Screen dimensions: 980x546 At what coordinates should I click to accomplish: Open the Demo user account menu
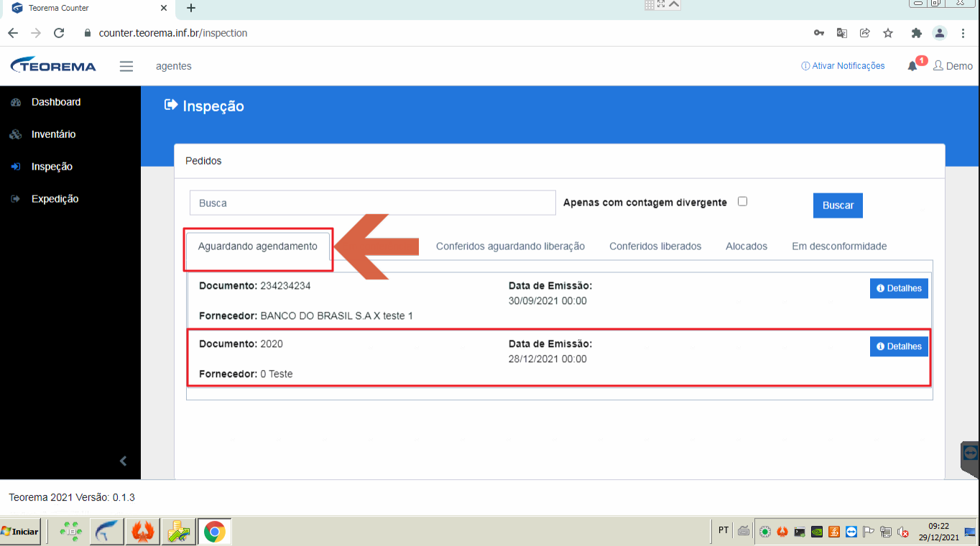coord(953,65)
